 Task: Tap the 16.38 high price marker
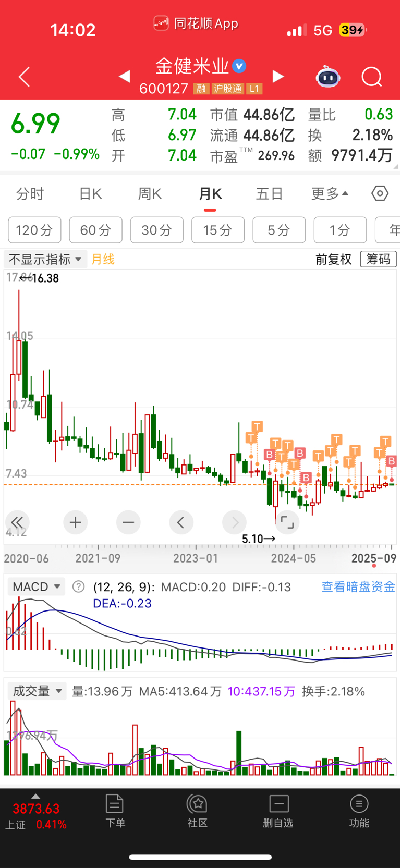click(40, 278)
